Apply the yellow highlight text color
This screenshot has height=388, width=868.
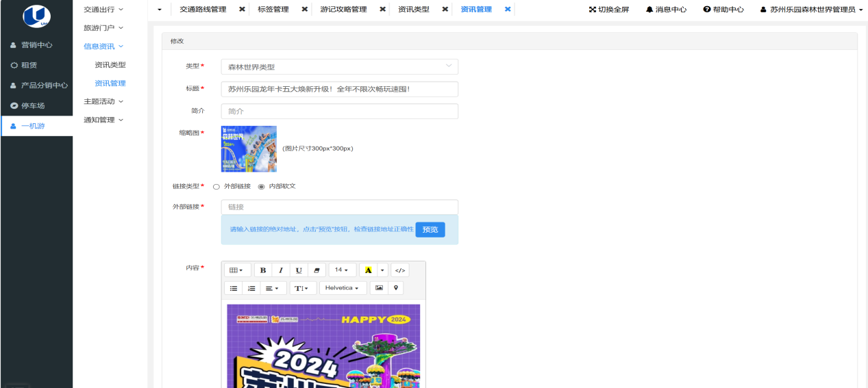coord(369,270)
